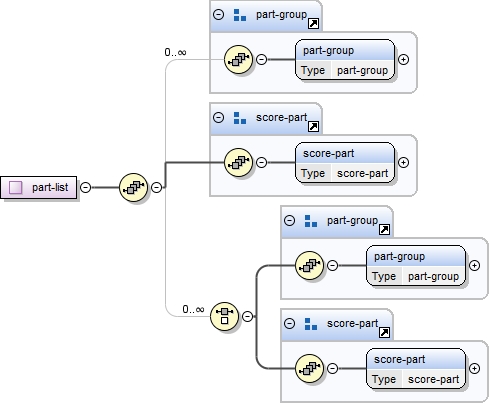The height and width of the screenshot is (404, 490).
Task: Click group icon of optional part-group outside choice
Action: (x=240, y=15)
